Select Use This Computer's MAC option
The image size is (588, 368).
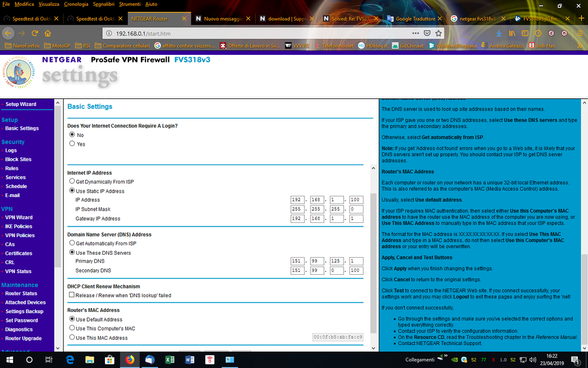point(72,328)
